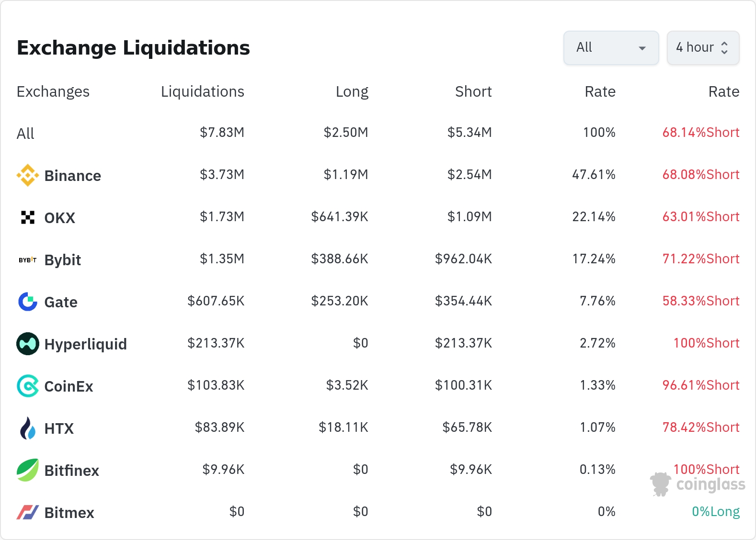Click the Hyperliquid logo icon
This screenshot has height=540, width=756.
pyautogui.click(x=28, y=344)
